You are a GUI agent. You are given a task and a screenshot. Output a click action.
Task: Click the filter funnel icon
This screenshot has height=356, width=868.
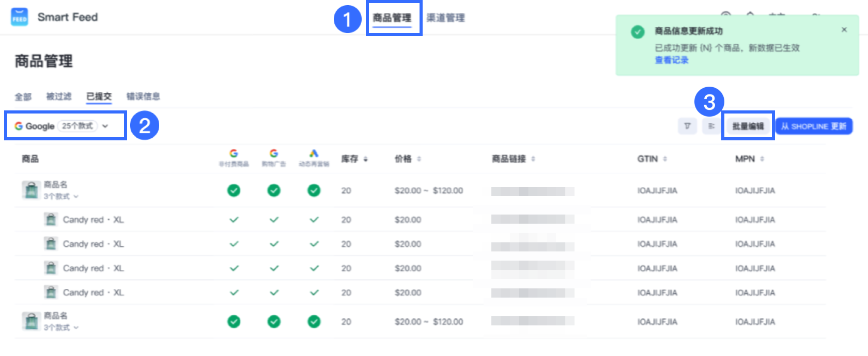pos(687,126)
